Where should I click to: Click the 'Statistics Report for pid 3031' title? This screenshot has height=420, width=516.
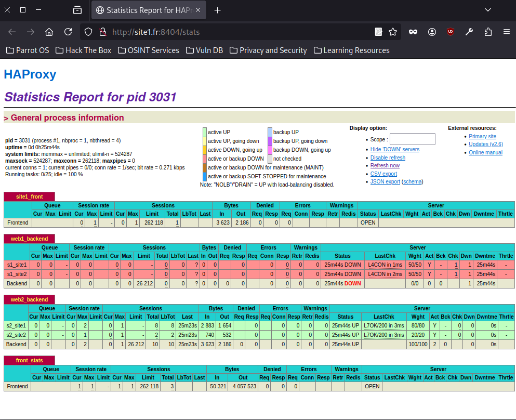[90, 97]
